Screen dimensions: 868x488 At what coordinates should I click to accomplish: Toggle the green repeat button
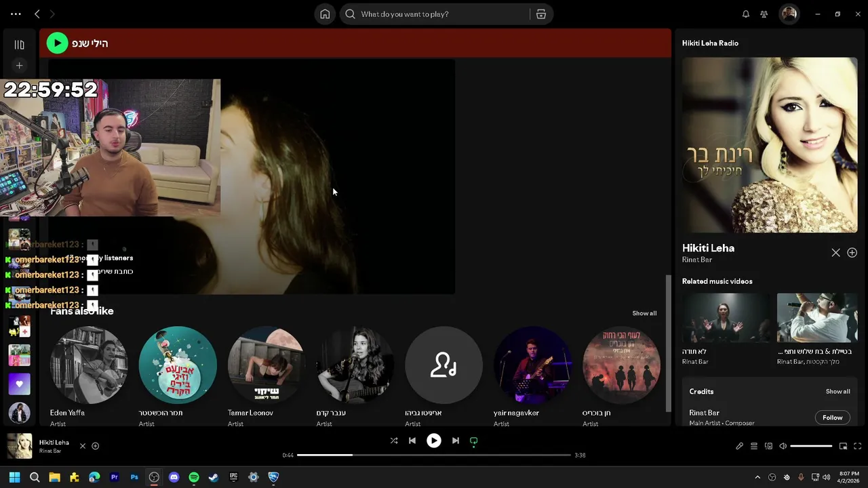click(x=474, y=441)
